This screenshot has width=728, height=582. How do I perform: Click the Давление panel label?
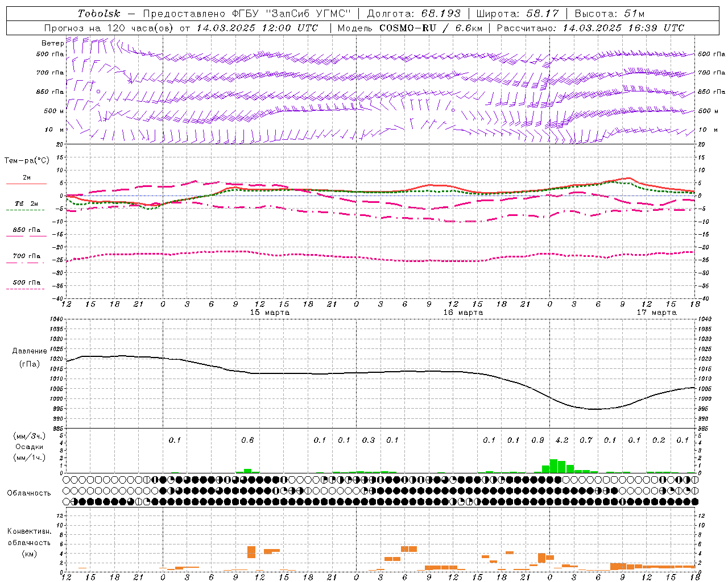coord(30,351)
